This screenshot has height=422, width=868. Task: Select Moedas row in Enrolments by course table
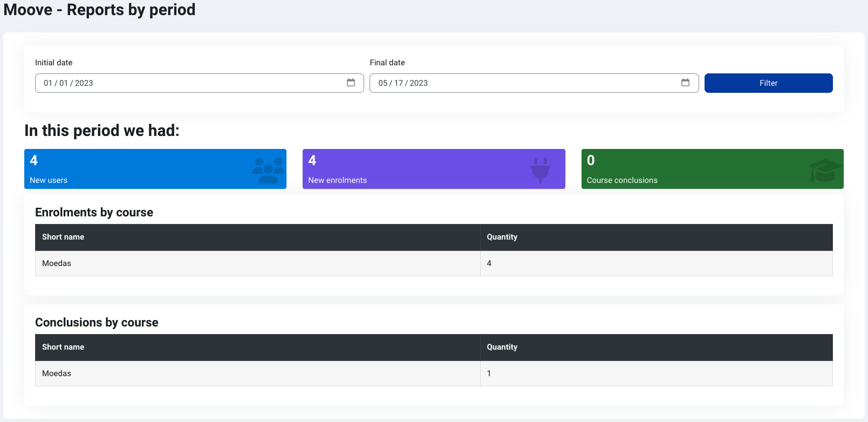pyautogui.click(x=434, y=263)
